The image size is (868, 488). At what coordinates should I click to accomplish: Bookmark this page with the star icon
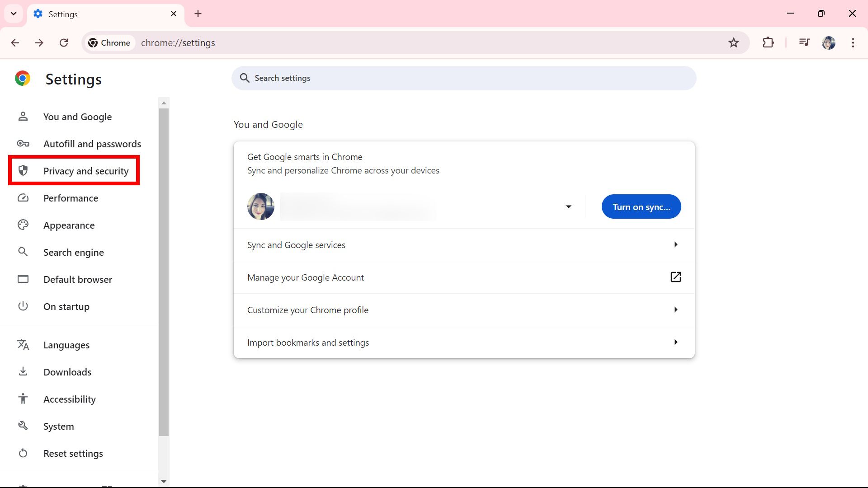[x=734, y=42]
